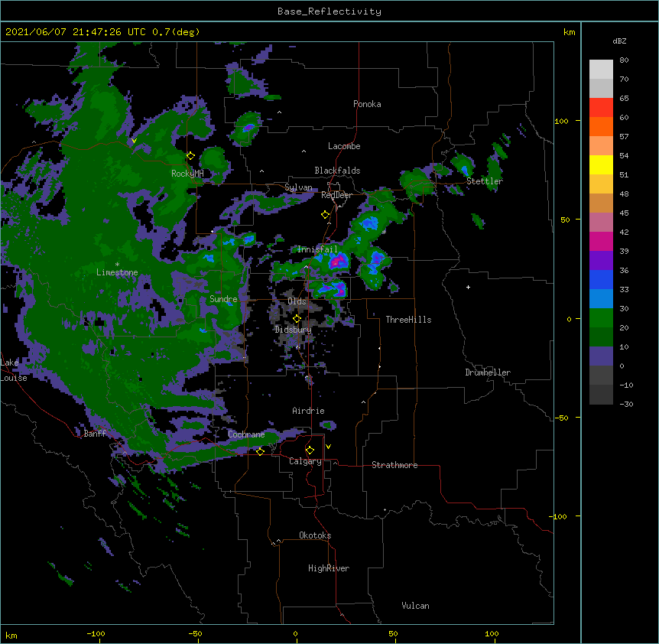Click the Banff label

pos(95,434)
